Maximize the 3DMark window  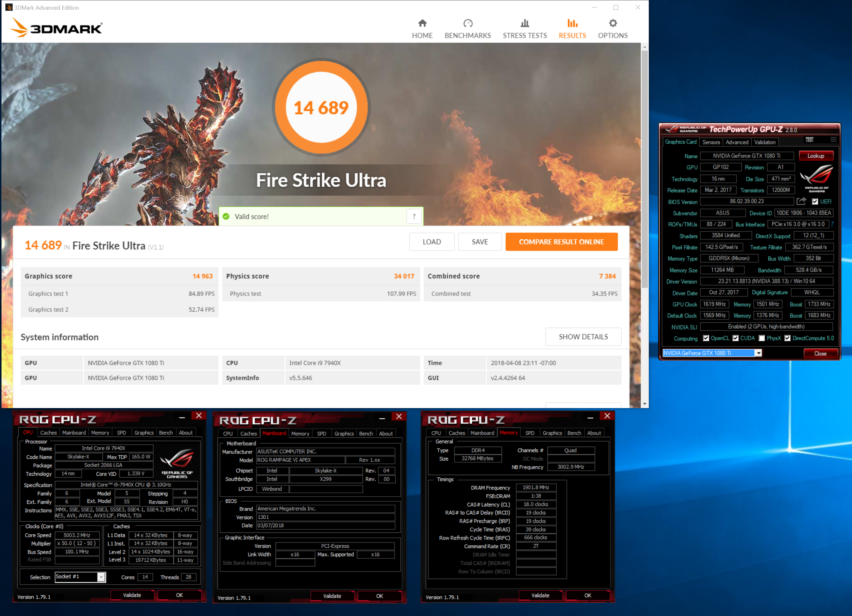pyautogui.click(x=616, y=7)
